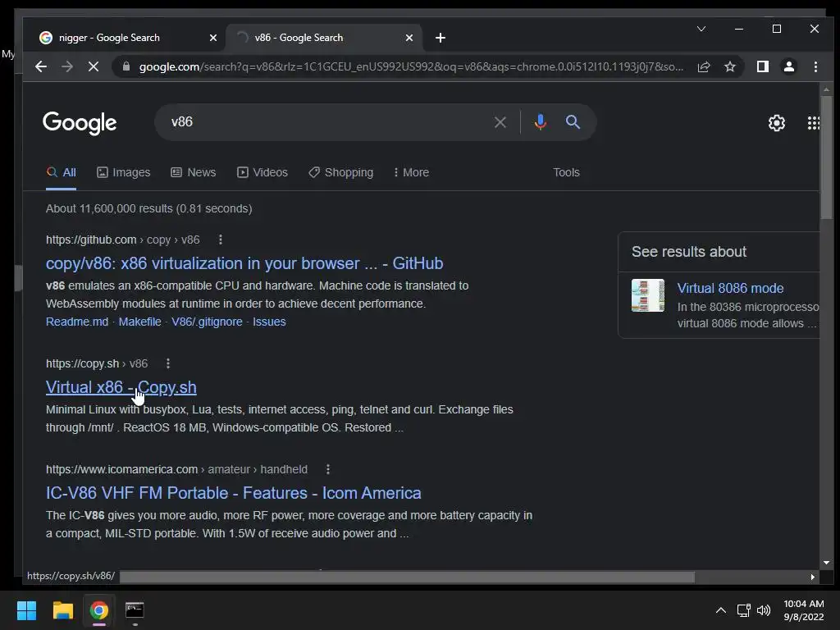Open a new browser tab

441,38
